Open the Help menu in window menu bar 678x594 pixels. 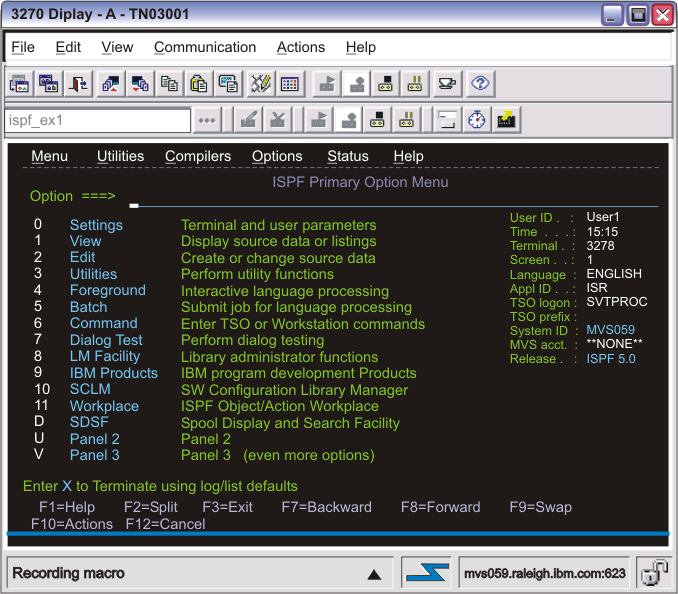pyautogui.click(x=361, y=47)
